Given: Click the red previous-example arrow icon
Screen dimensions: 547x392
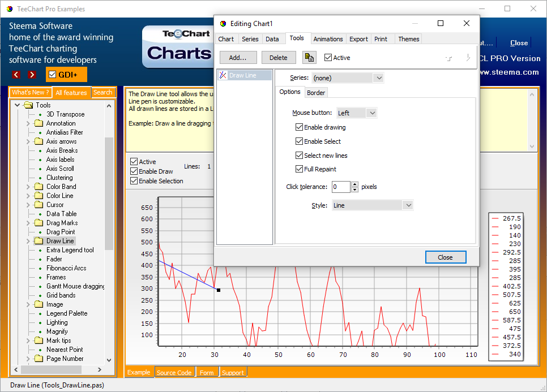Looking at the screenshot, I should click(x=16, y=74).
